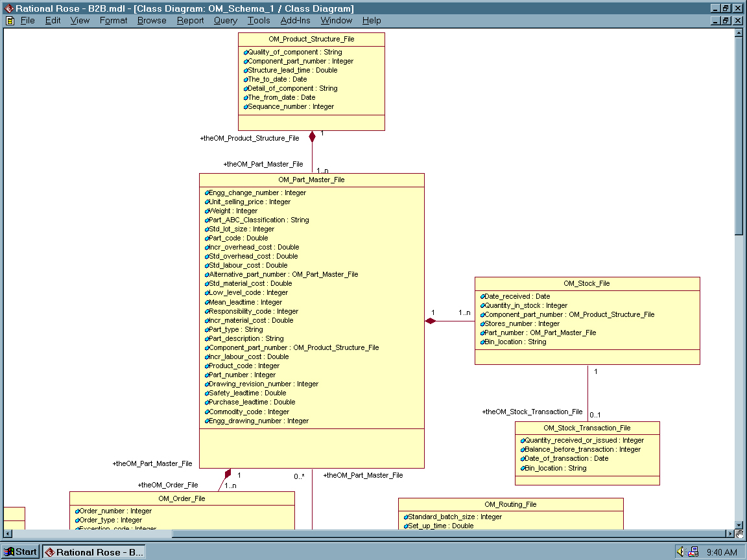Select OM_Routing_File class title
747x560 pixels.
tap(510, 504)
